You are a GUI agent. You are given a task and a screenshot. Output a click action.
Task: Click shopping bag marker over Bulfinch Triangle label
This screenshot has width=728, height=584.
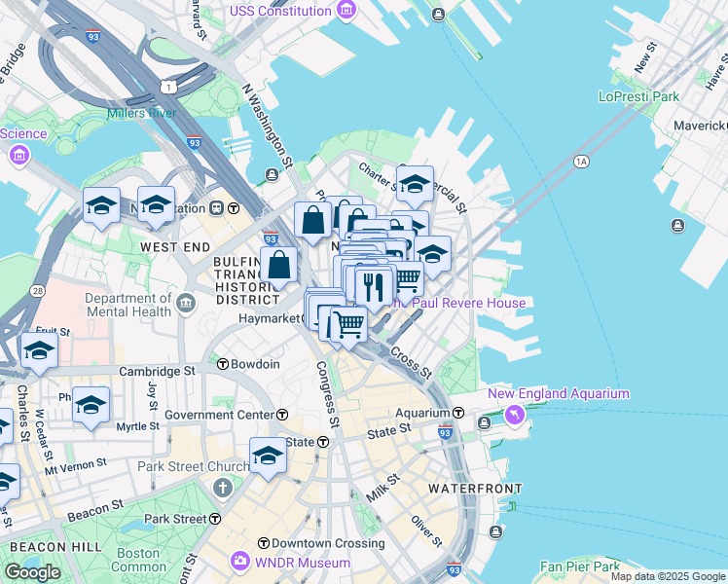click(x=278, y=266)
